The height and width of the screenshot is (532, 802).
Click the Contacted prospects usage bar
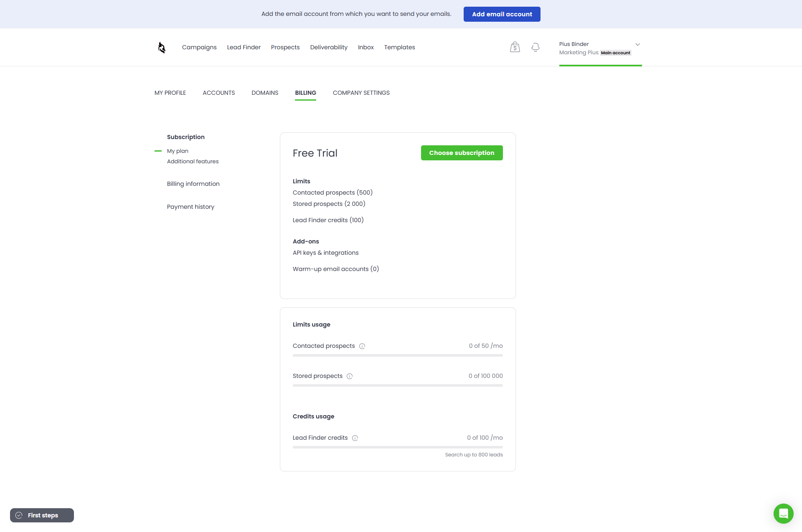point(398,355)
